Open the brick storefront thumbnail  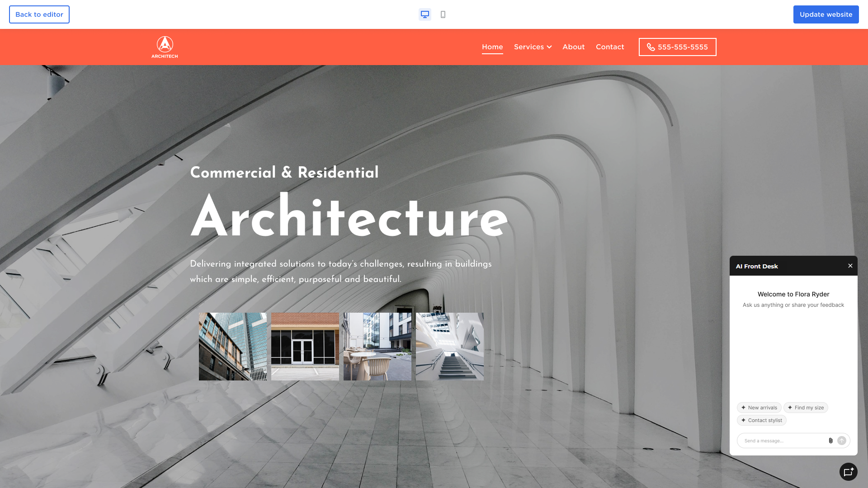click(305, 347)
